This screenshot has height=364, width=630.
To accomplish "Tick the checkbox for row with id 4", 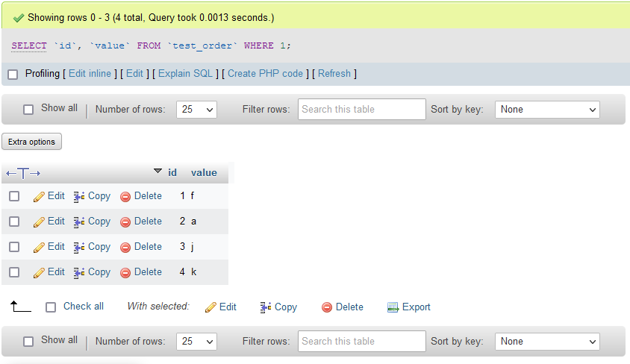I will pos(14,272).
